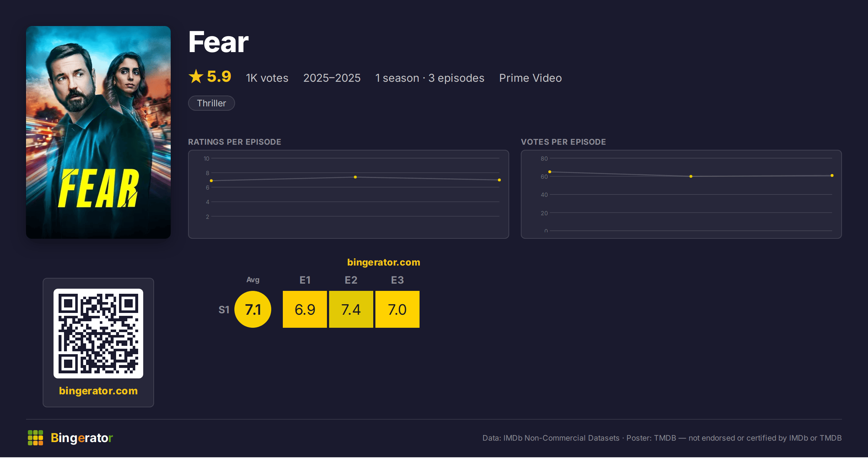Click the Fear show title

coord(218,42)
